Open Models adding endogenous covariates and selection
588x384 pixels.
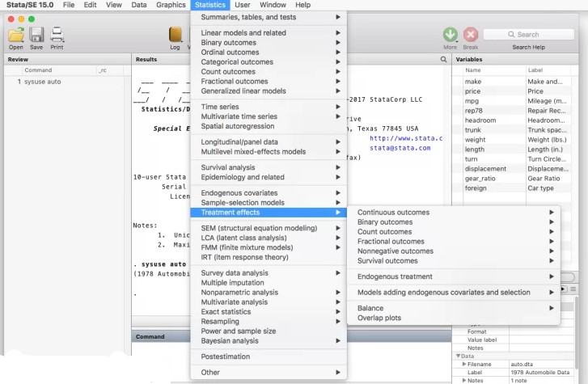click(x=454, y=293)
